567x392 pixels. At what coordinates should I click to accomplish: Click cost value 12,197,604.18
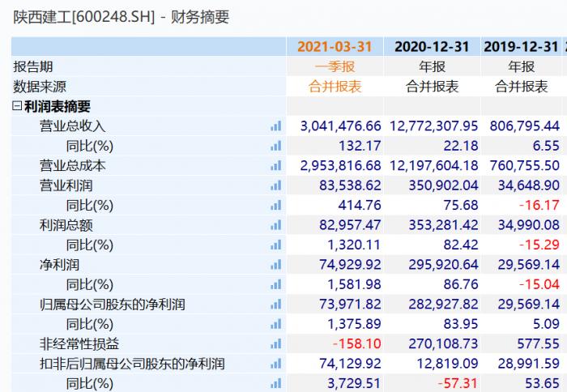[434, 165]
